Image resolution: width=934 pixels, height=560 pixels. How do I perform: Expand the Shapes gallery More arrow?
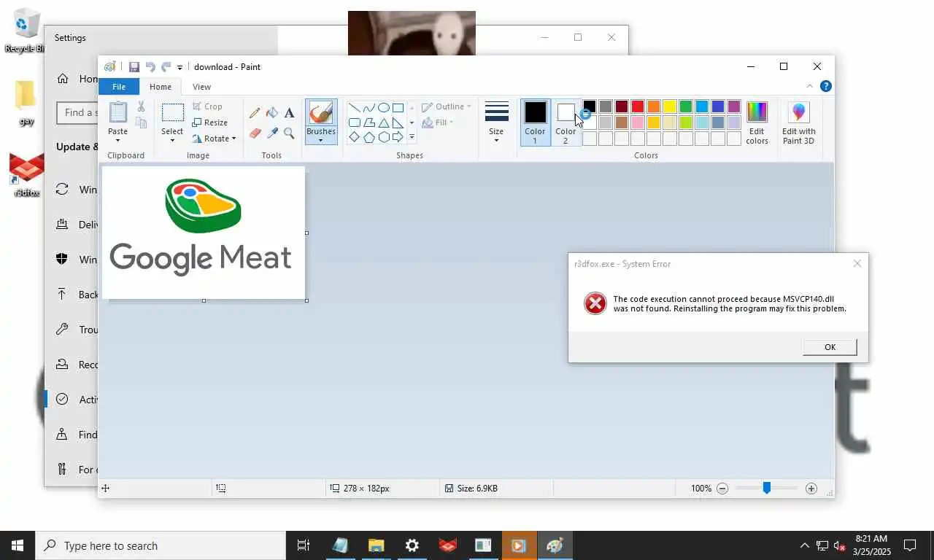point(412,137)
